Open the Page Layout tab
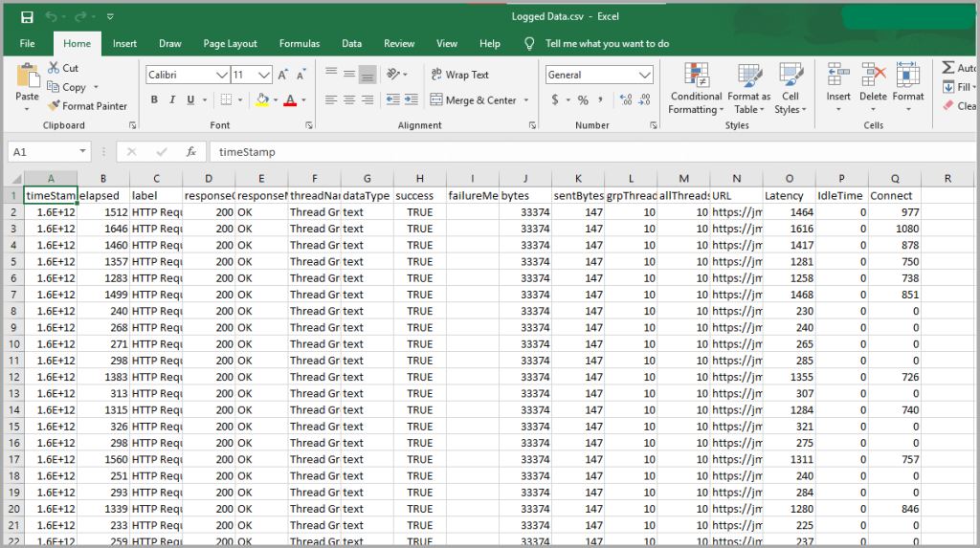The height and width of the screenshot is (548, 980). coord(230,43)
